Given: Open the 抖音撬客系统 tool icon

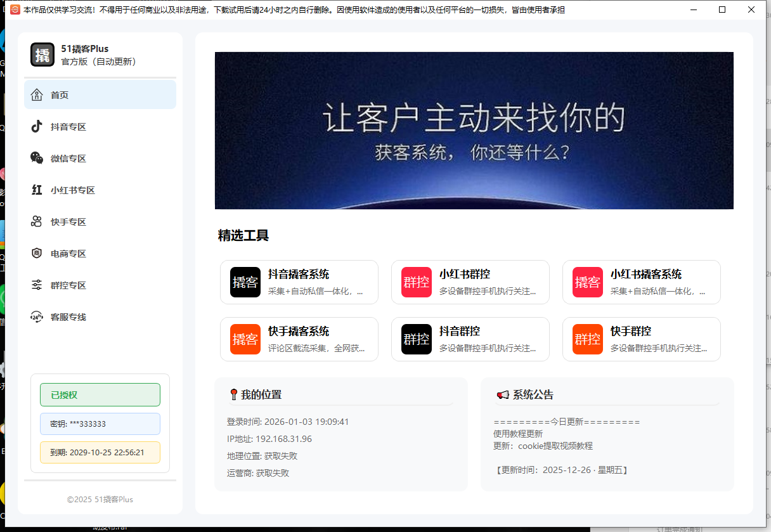Looking at the screenshot, I should click(x=245, y=282).
